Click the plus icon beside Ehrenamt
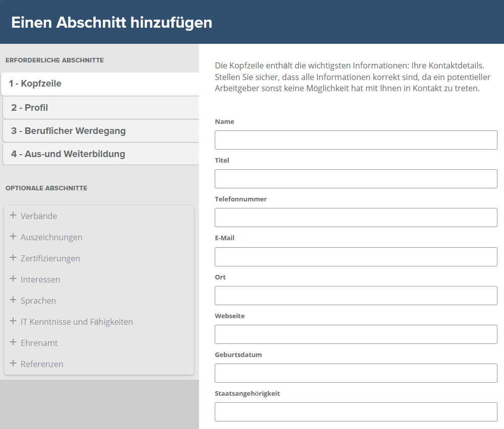Viewport: 504px width, 429px height. coord(13,342)
